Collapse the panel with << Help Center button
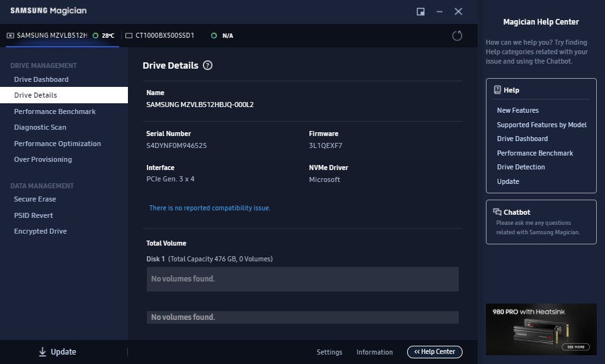 click(434, 351)
